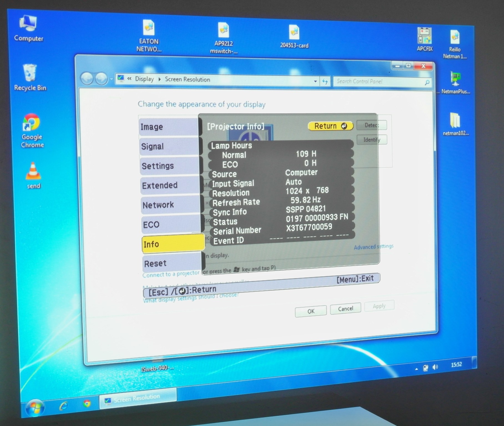
Task: Open 'What display settings should I choose?' link
Action: [191, 298]
